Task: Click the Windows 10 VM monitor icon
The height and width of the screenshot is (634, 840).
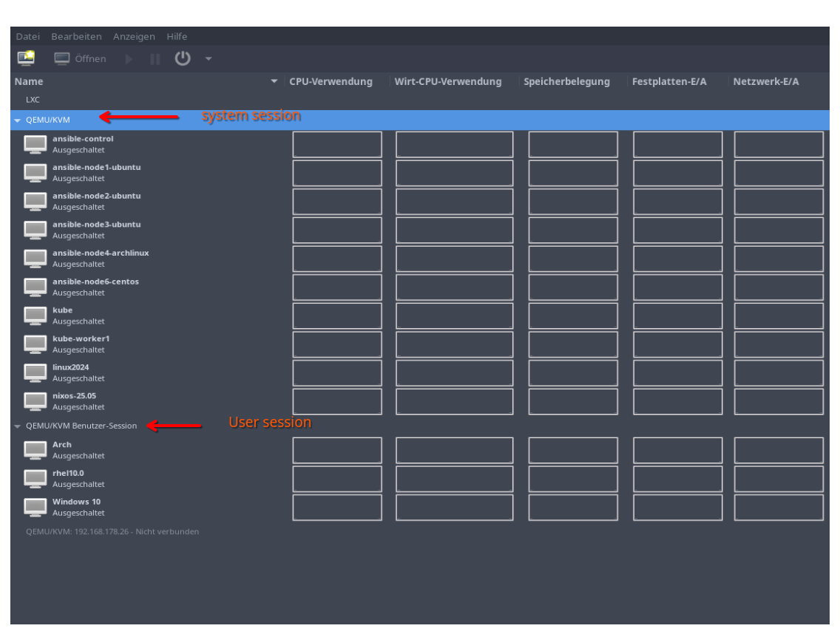Action: point(35,508)
